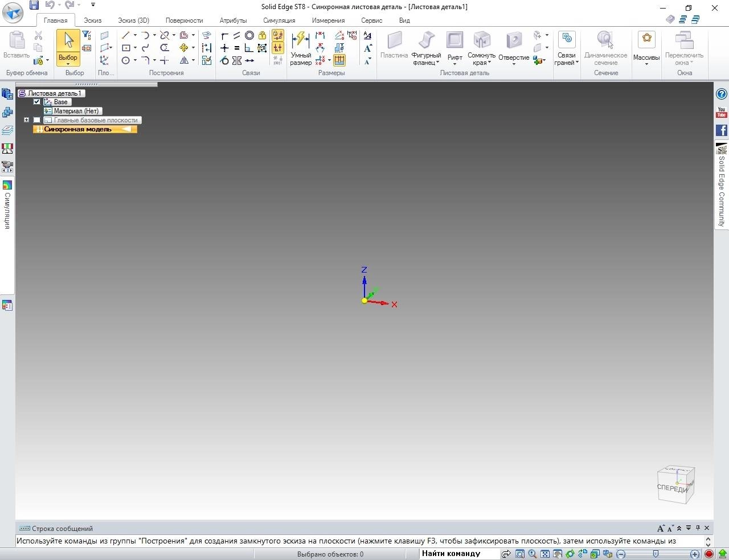Increase message bar font size
The image size is (729, 560).
(x=661, y=528)
